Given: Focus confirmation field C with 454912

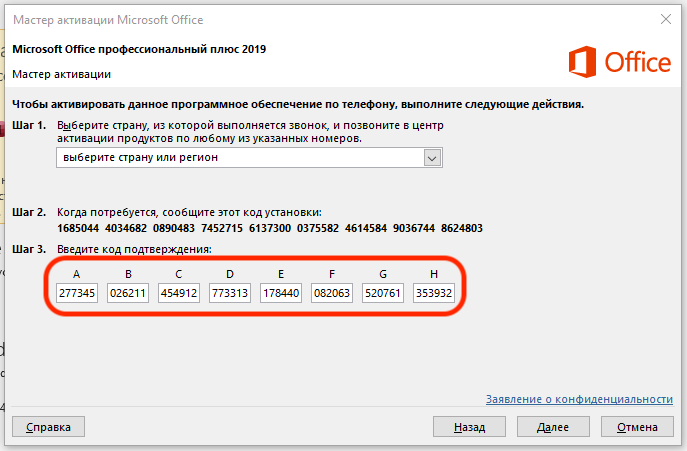Looking at the screenshot, I should point(178,294).
